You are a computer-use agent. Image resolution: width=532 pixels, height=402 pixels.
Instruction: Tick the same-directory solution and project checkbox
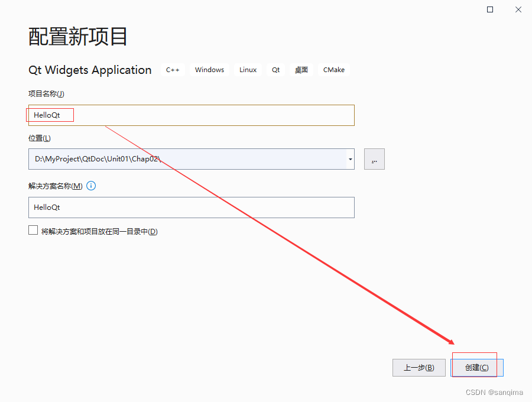(33, 230)
